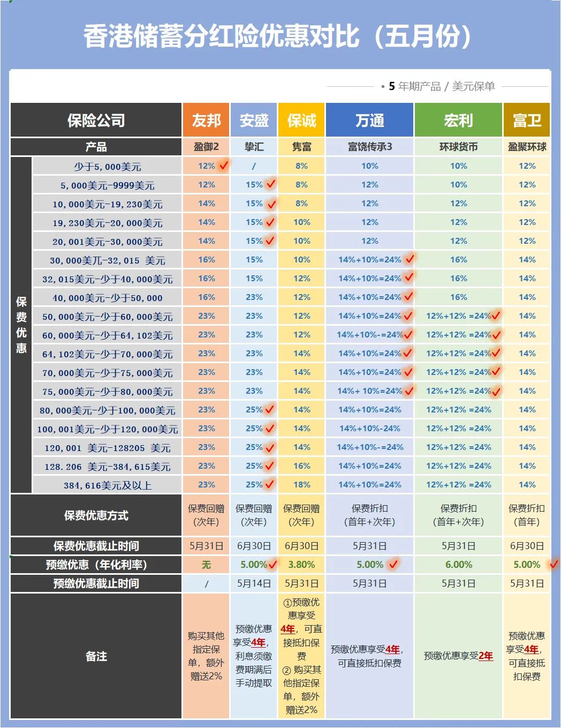Click 安盛 5.00% prepaid rate cell

pos(253,564)
